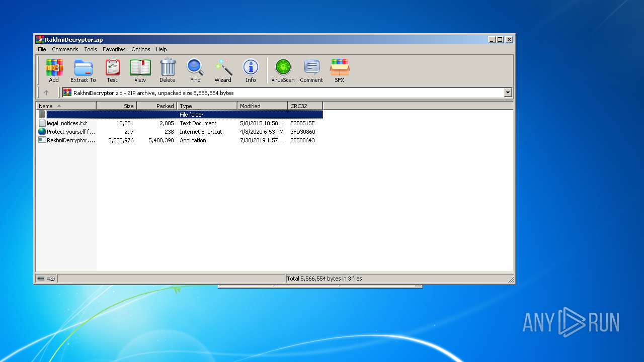Click the Comment toolbar icon
644x362 pixels.
coord(311,70)
